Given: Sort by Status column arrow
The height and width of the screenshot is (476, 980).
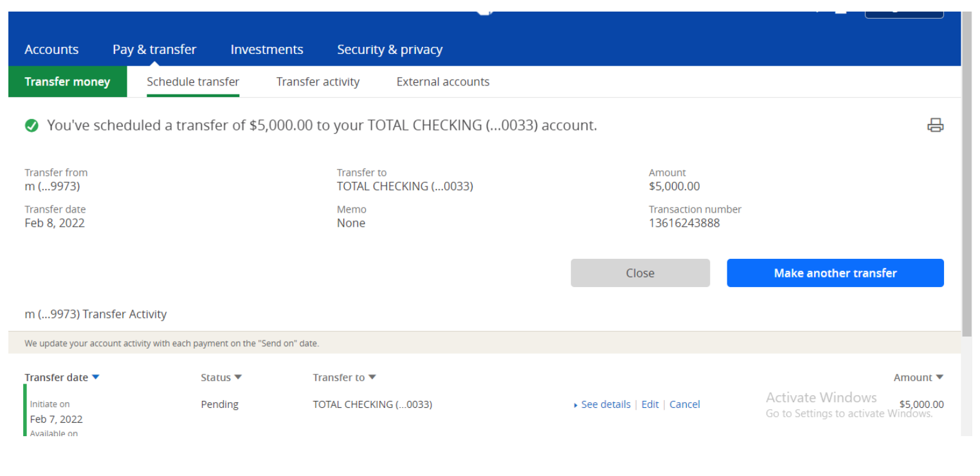Looking at the screenshot, I should point(238,377).
